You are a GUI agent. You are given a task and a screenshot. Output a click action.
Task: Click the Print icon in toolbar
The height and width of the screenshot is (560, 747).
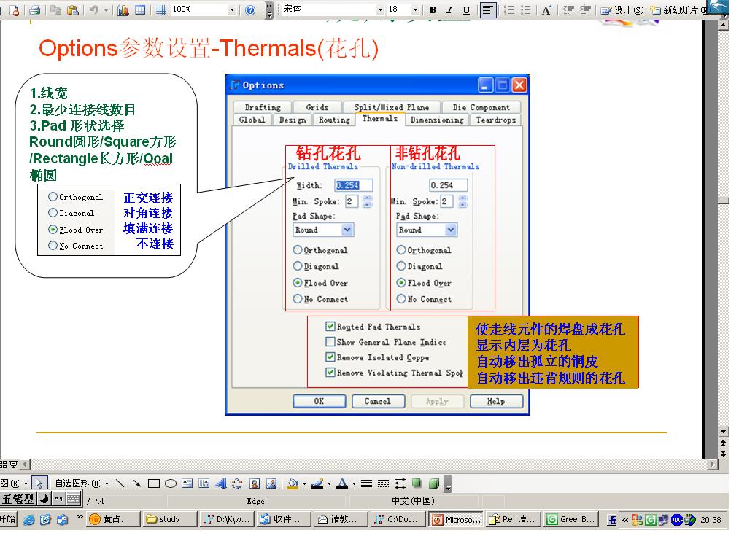click(34, 10)
